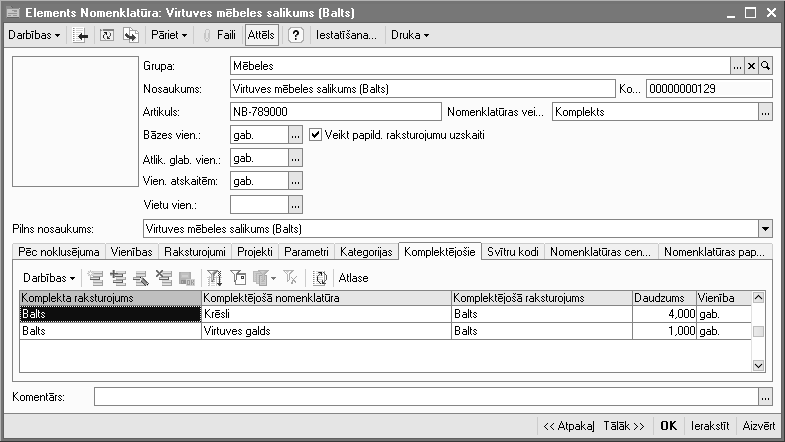The width and height of the screenshot is (785, 442).
Task: Clear the Grupa field with X icon
Action: pos(752,66)
